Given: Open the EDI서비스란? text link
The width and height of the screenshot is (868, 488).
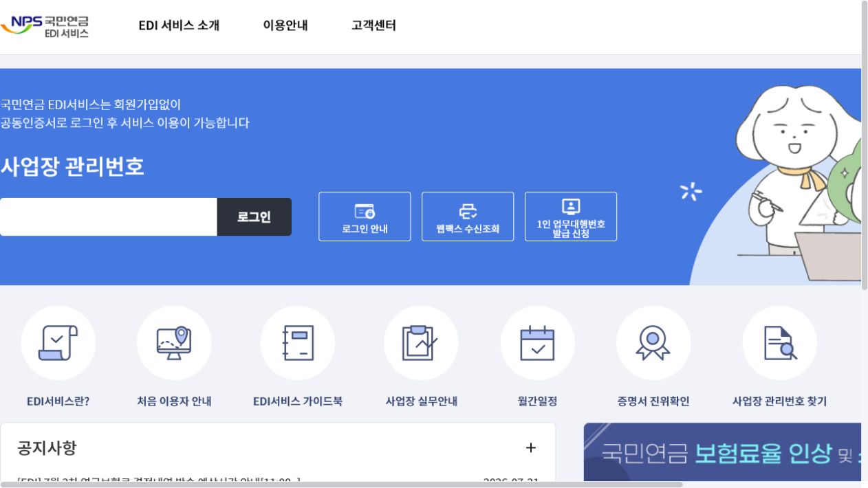Looking at the screenshot, I should (58, 401).
